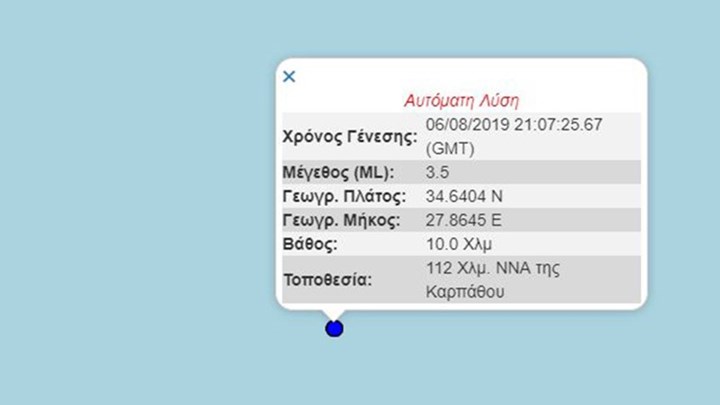Image resolution: width=720 pixels, height=405 pixels.
Task: Select the 'Βάθος:' label
Action: [x=310, y=244]
